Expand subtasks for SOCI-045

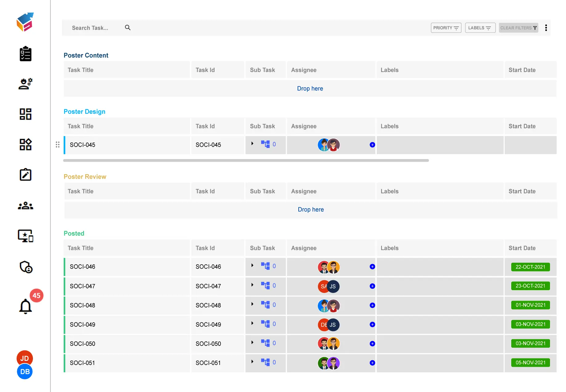point(252,143)
